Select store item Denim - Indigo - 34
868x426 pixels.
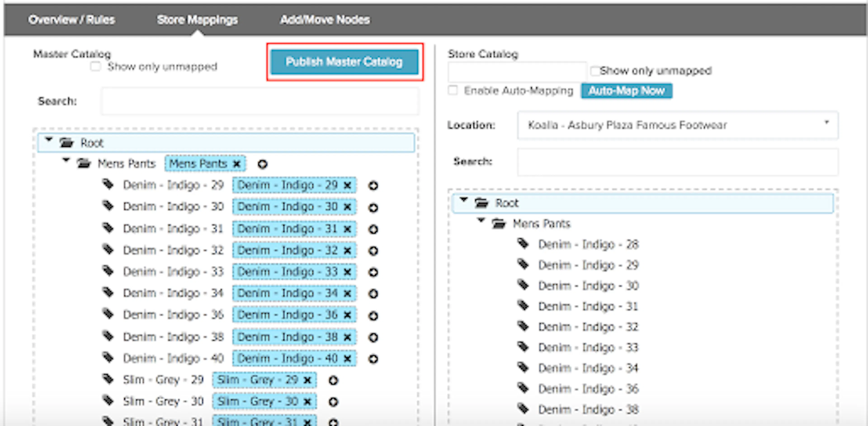click(x=588, y=368)
